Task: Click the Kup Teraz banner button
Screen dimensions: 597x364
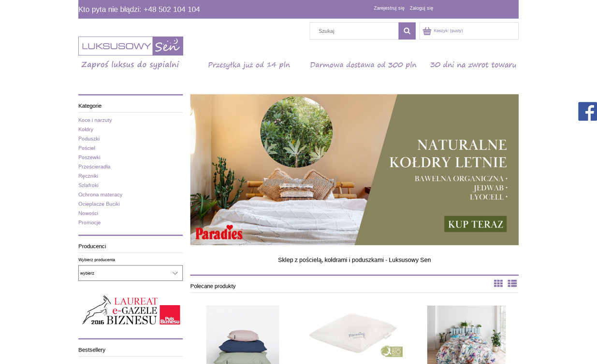Action: [476, 224]
